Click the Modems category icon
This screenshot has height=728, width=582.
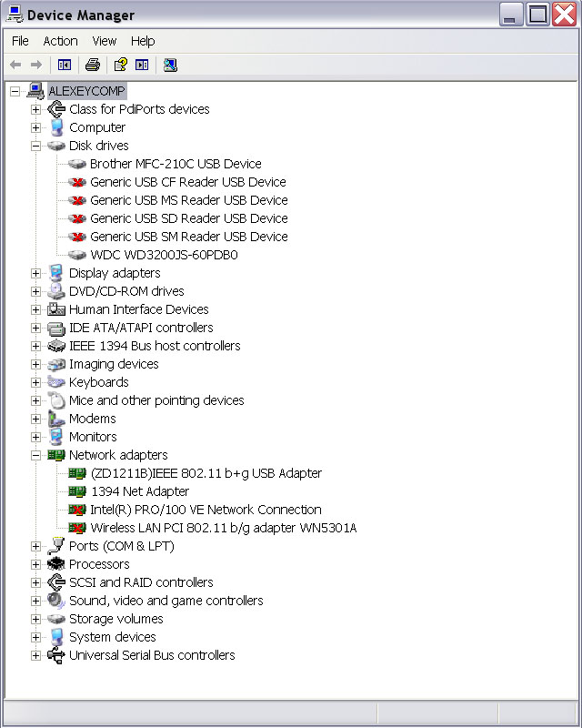pos(56,419)
